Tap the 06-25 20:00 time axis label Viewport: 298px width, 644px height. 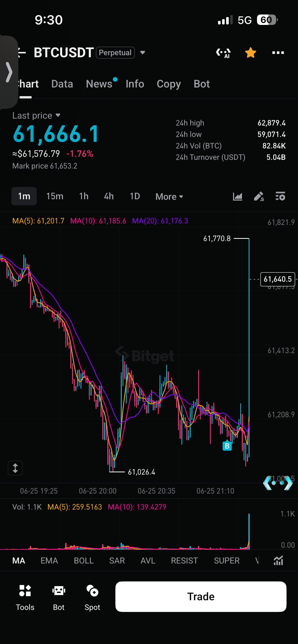coord(98,491)
